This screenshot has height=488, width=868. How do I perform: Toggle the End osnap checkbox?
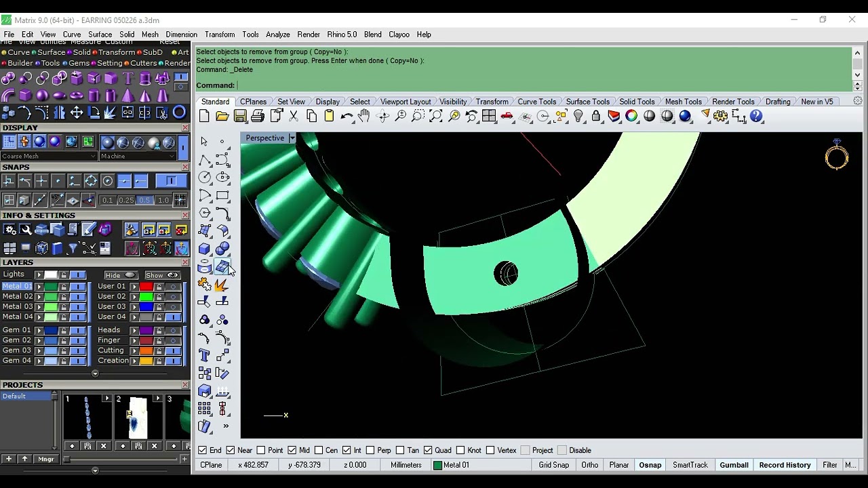point(202,450)
